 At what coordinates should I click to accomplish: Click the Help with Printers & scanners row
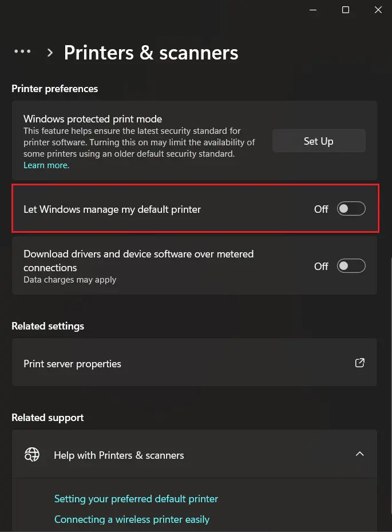pyautogui.click(x=195, y=454)
